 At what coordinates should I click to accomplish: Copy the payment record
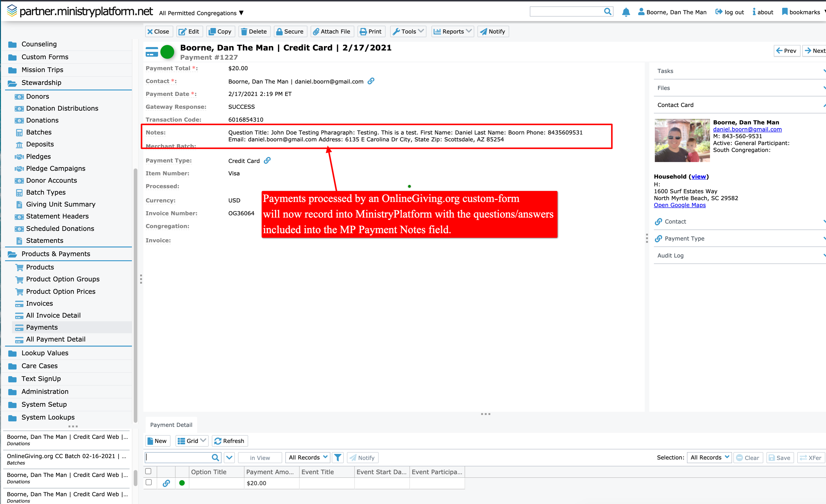point(220,31)
